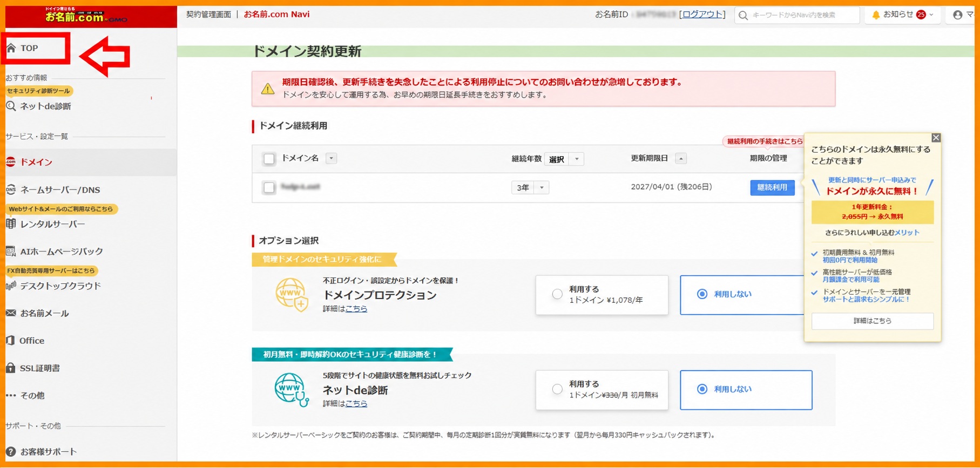Click the TOP home icon
The height and width of the screenshot is (468, 980).
coord(11,48)
